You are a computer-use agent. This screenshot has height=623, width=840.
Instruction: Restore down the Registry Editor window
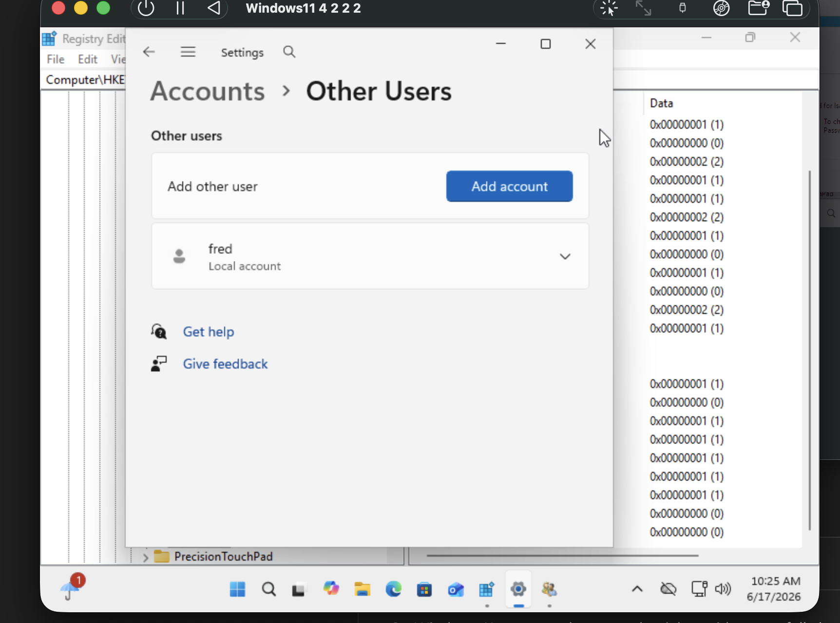click(x=750, y=37)
